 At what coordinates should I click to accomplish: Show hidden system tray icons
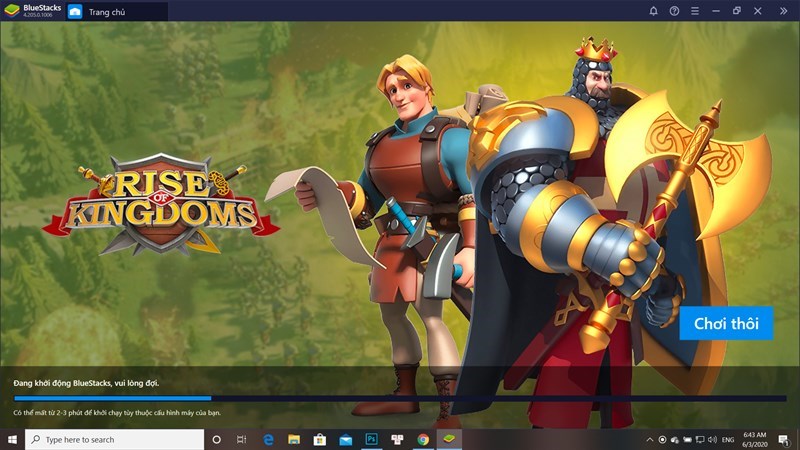click(x=649, y=439)
